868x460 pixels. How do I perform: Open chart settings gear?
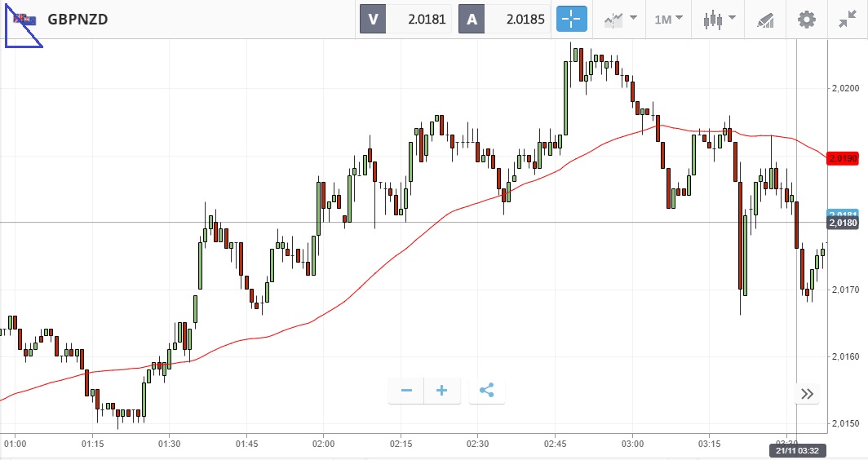click(x=807, y=19)
